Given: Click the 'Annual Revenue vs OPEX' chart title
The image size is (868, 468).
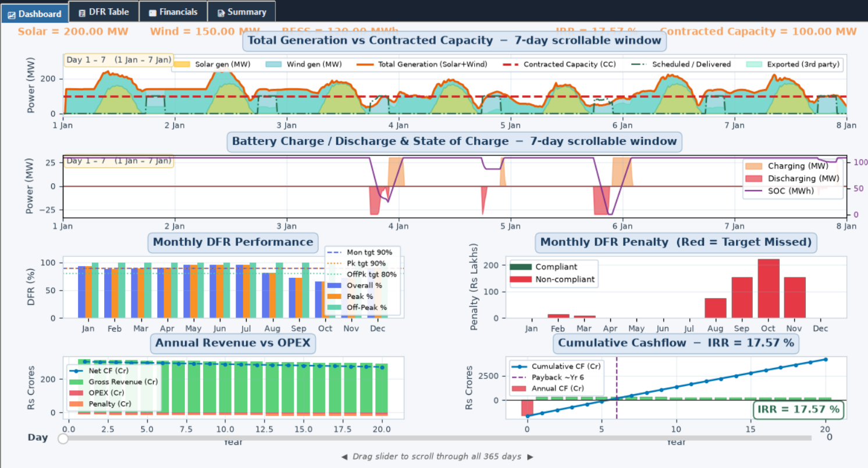Looking at the screenshot, I should (x=233, y=343).
